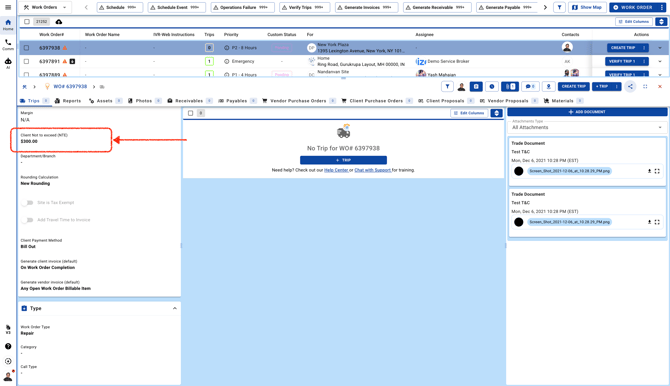Open user profile avatar at sidebar bottom

point(8,376)
